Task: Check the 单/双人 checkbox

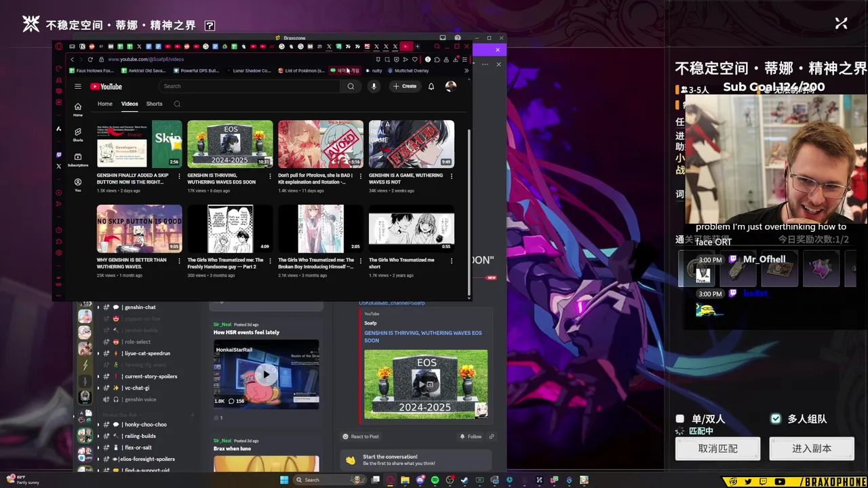Action: 680,419
